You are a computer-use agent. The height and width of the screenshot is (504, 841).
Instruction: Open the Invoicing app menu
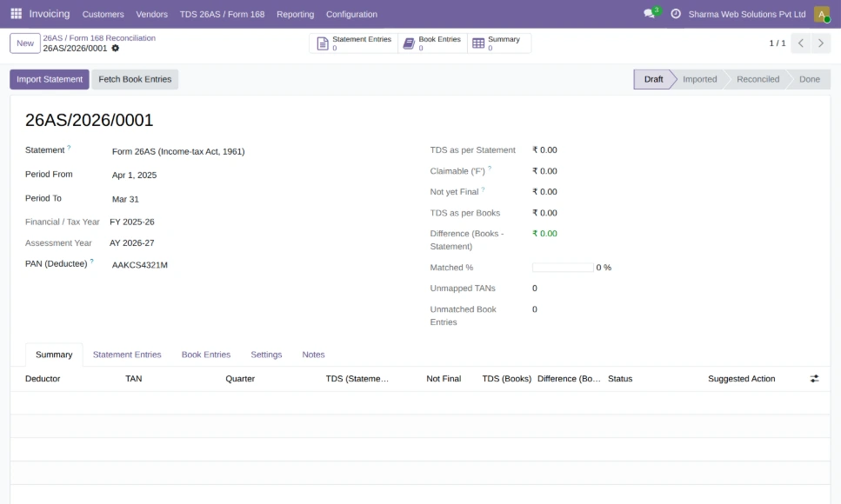click(50, 14)
